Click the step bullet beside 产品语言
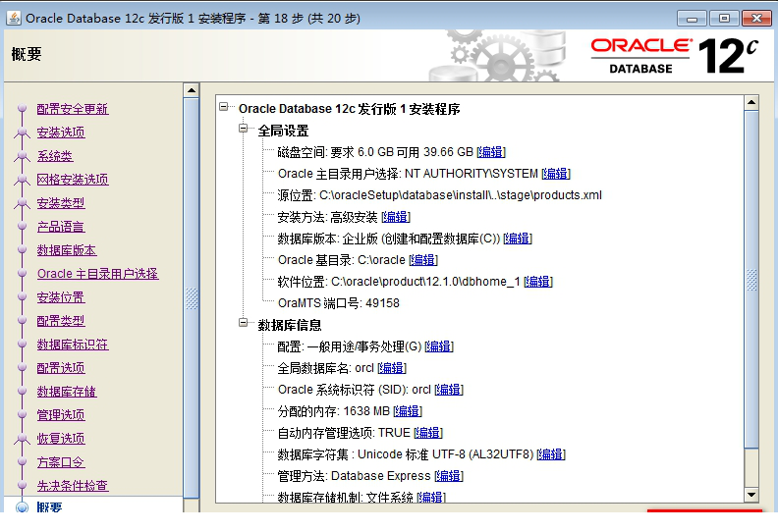 (x=22, y=226)
